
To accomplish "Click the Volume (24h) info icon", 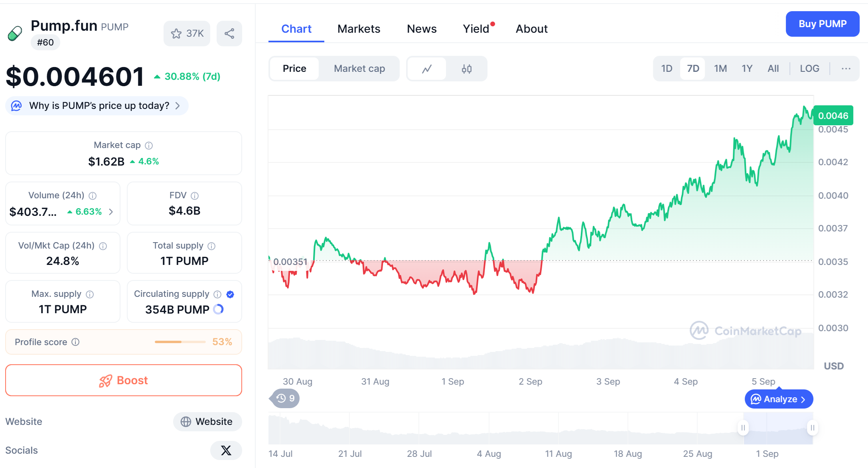I will pos(93,196).
